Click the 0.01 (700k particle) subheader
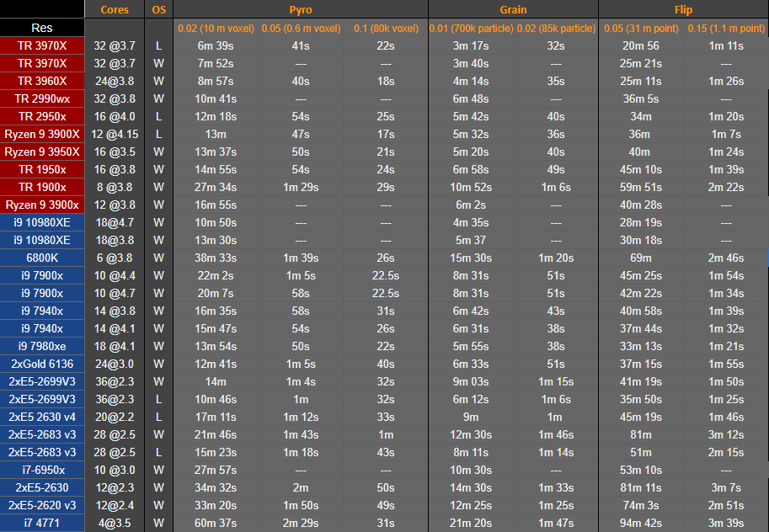Screen dimensions: 769x532 [471, 29]
